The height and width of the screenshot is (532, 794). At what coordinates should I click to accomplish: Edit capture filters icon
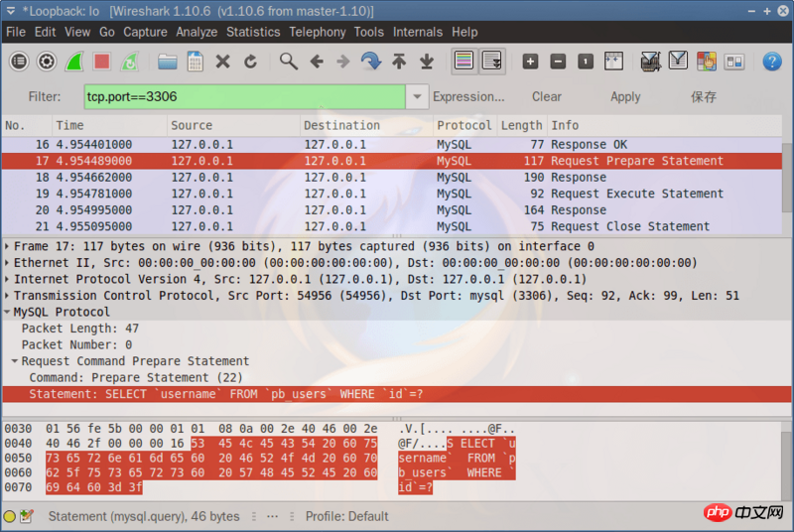651,62
